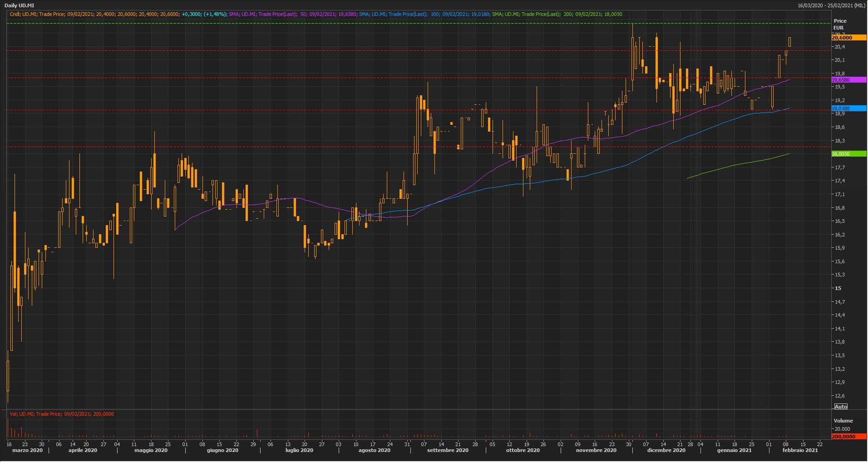Select the orange 20,6000 last price tag
The height and width of the screenshot is (462, 868).
848,38
